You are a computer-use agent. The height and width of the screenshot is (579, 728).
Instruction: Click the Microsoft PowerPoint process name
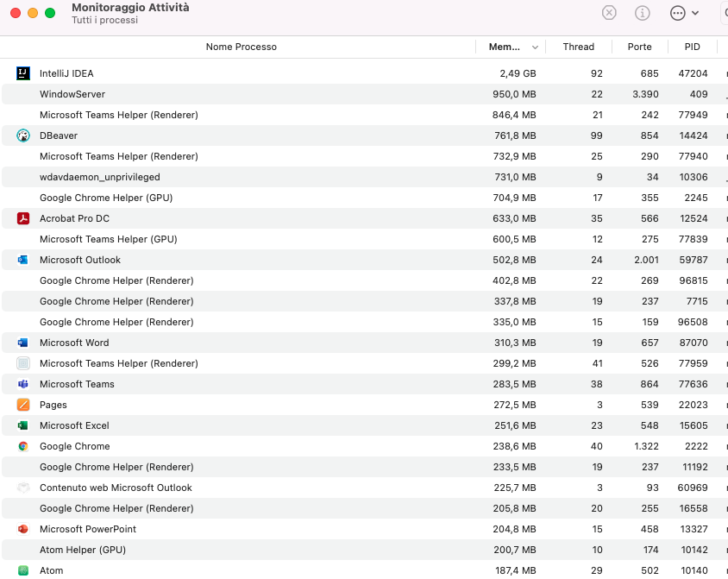88,529
